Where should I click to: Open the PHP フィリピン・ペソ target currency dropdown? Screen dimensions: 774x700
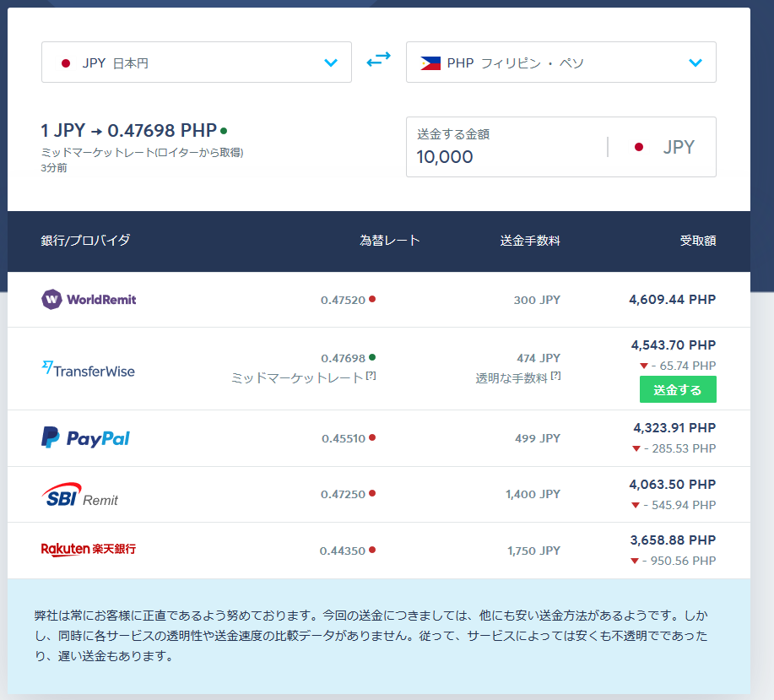pyautogui.click(x=560, y=62)
